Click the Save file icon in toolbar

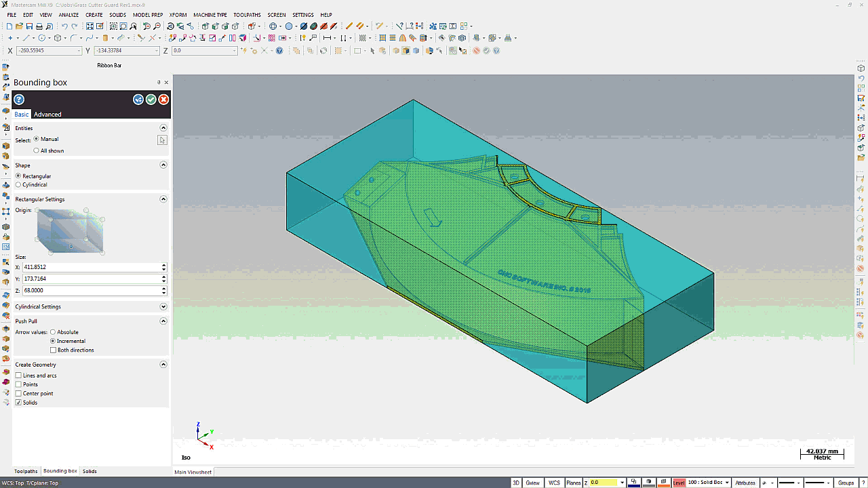click(28, 26)
